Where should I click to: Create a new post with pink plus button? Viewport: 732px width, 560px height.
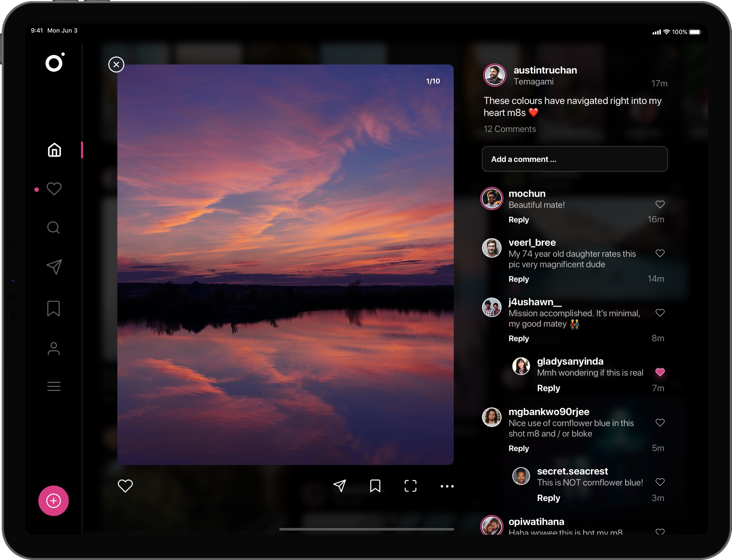click(53, 501)
